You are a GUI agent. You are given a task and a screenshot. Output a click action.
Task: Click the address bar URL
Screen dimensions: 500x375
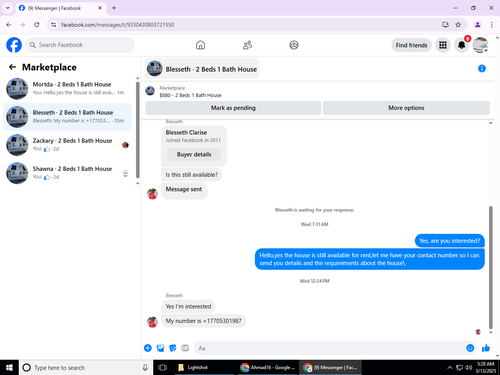(x=117, y=25)
